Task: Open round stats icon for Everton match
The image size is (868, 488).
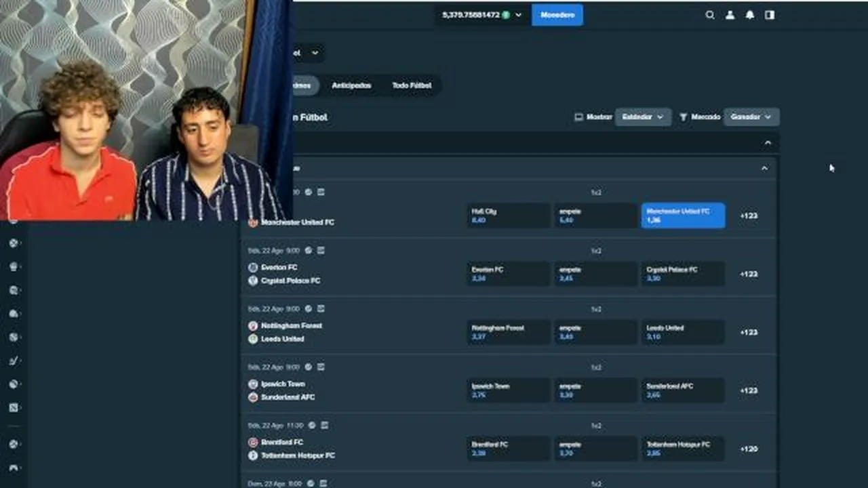Action: pyautogui.click(x=309, y=250)
